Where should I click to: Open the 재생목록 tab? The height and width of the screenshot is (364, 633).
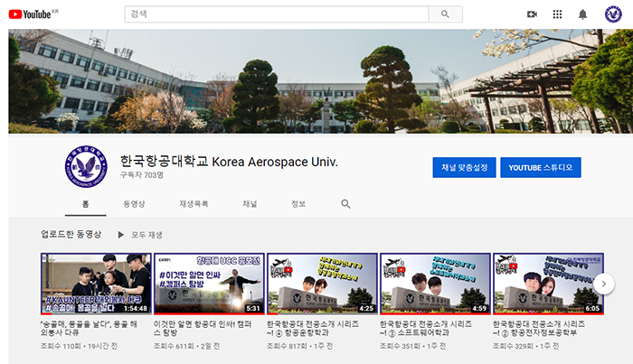[x=194, y=204]
